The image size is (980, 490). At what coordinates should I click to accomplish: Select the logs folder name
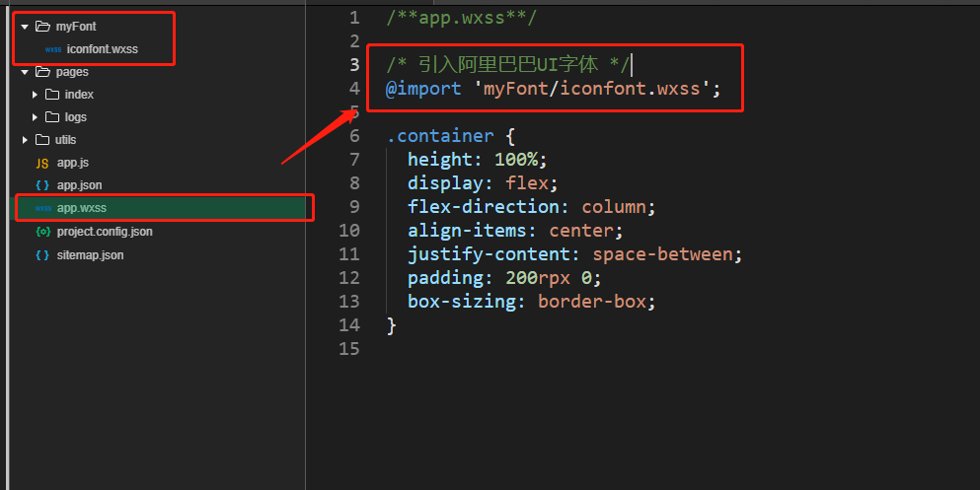click(x=76, y=117)
